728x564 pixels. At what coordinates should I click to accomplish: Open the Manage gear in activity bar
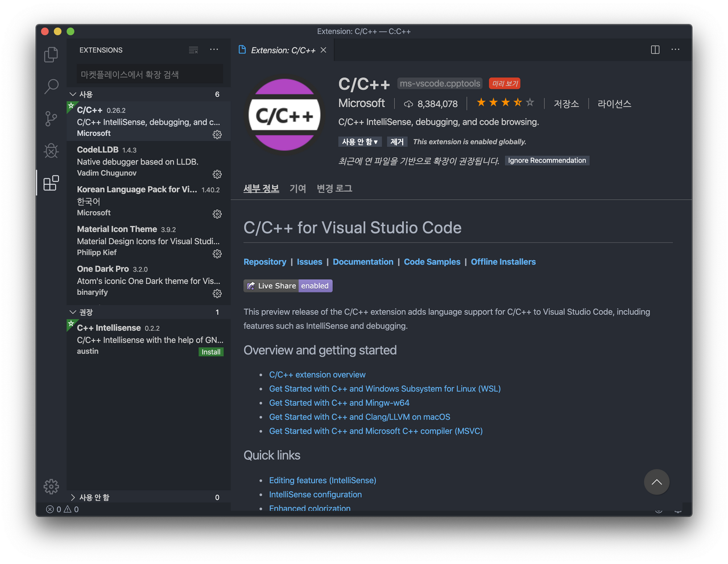(x=51, y=486)
